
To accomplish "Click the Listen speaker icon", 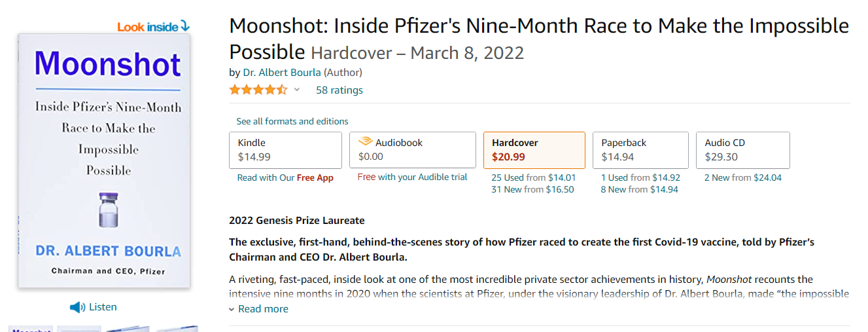I will (x=77, y=307).
